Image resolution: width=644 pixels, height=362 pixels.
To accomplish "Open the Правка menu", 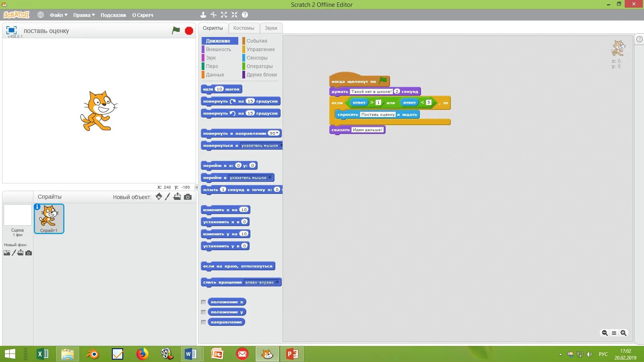I will [x=84, y=15].
